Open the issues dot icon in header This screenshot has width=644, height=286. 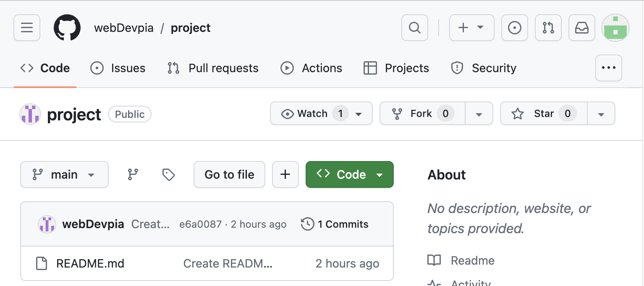pyautogui.click(x=515, y=28)
